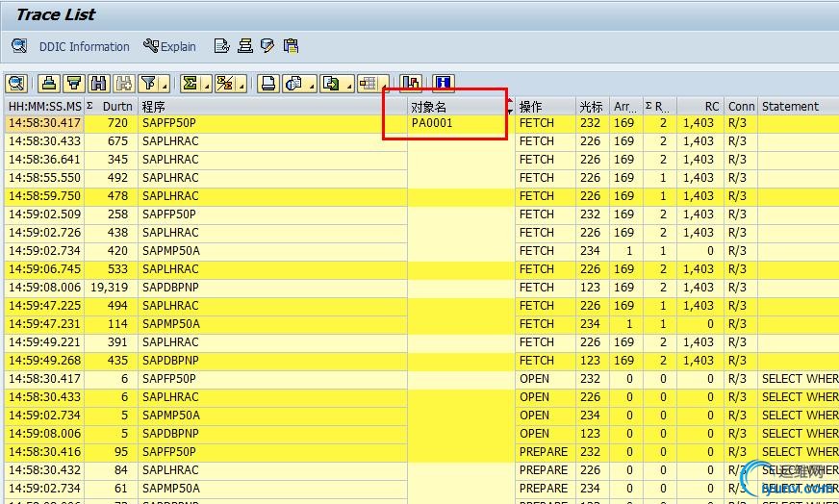The width and height of the screenshot is (839, 504).
Task: Click the time cell 14:59:47.231
Action: [45, 324]
